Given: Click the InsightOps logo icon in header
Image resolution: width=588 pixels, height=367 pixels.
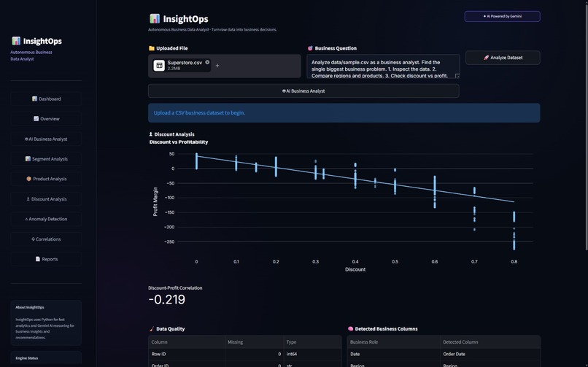Looking at the screenshot, I should [x=155, y=18].
